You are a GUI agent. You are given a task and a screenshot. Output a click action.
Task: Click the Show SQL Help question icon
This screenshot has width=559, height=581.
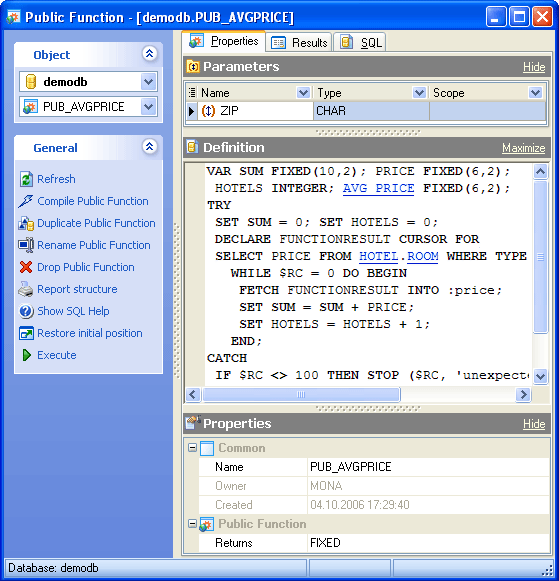(26, 311)
